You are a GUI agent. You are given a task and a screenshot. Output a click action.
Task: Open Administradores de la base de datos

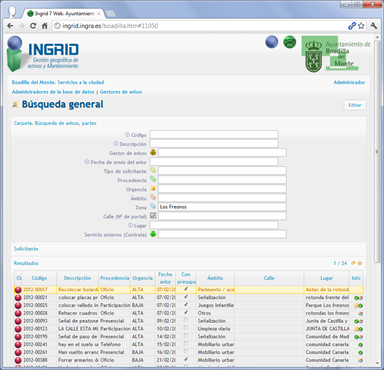pos(53,92)
